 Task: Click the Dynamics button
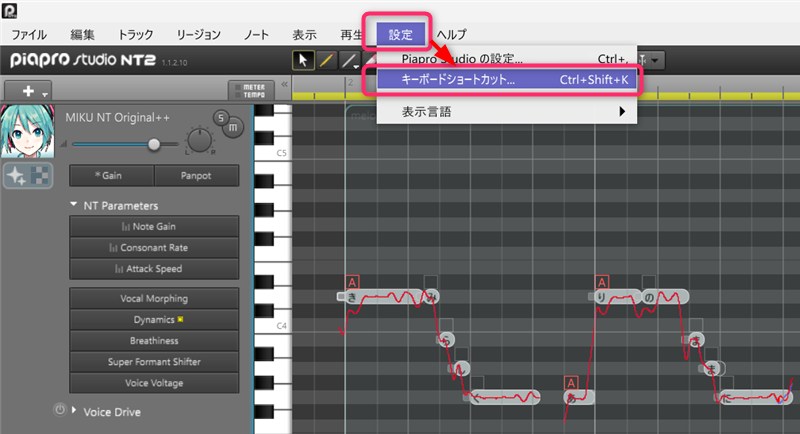pyautogui.click(x=154, y=319)
